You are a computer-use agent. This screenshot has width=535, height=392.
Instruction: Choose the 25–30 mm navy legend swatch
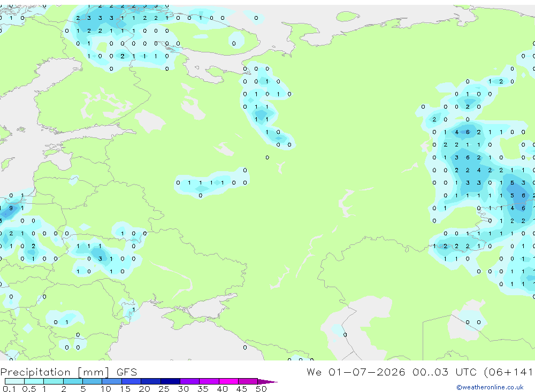(170, 381)
